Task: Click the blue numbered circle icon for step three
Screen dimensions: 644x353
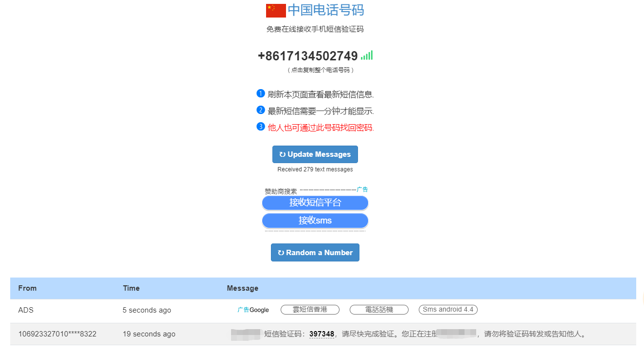Action: (x=260, y=127)
